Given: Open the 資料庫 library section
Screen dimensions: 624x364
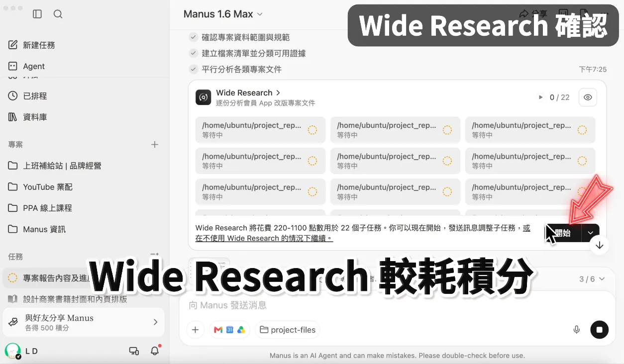Looking at the screenshot, I should click(28, 117).
